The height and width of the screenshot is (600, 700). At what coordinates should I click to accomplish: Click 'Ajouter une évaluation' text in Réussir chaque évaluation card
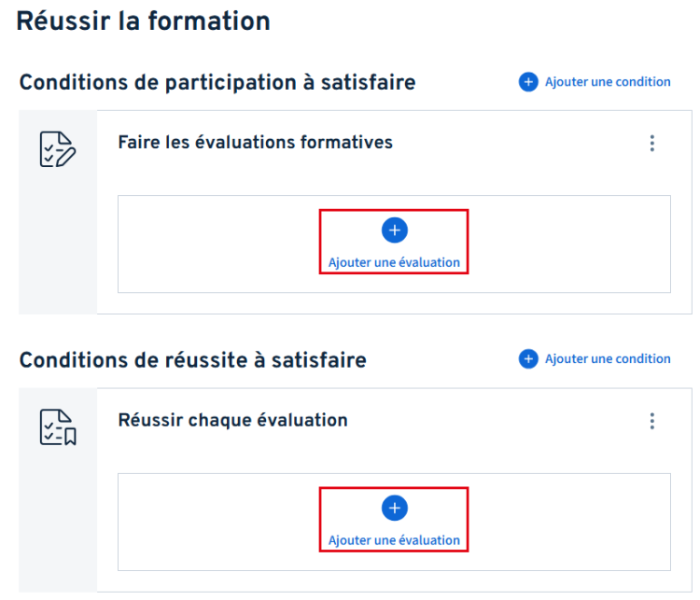coord(394,540)
